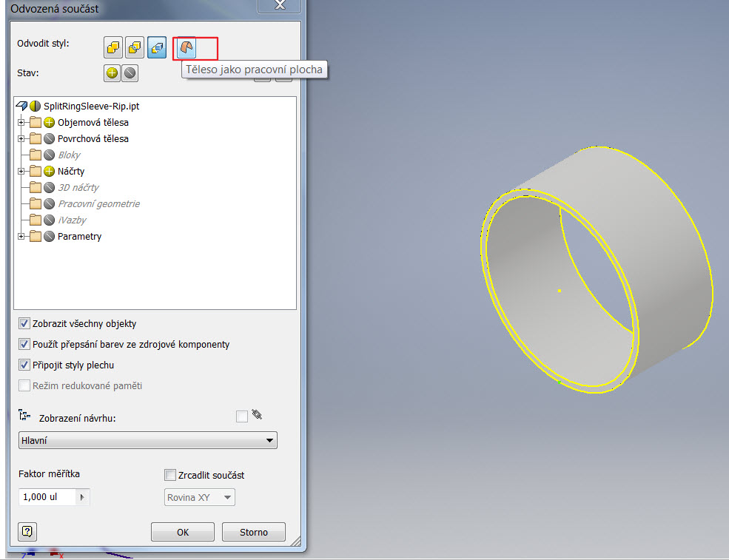The image size is (729, 560).
Task: Toggle status icon of iVazby
Action: 50,220
